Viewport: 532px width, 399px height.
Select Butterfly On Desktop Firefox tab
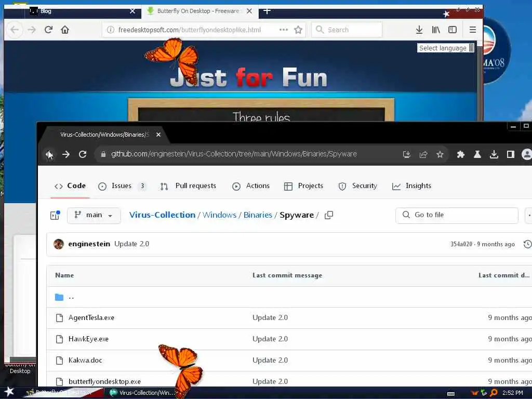[200, 11]
